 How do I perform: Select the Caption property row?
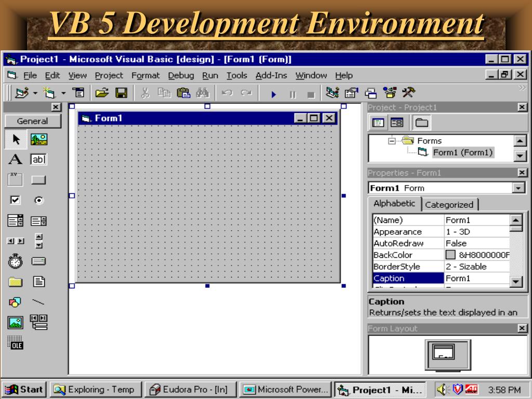(441, 278)
